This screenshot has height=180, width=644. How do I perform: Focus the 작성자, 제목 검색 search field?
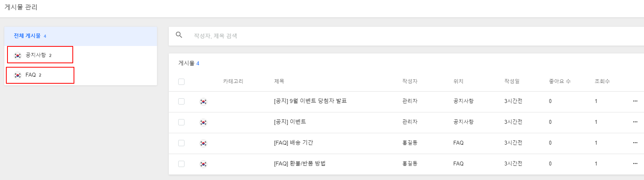coord(417,36)
